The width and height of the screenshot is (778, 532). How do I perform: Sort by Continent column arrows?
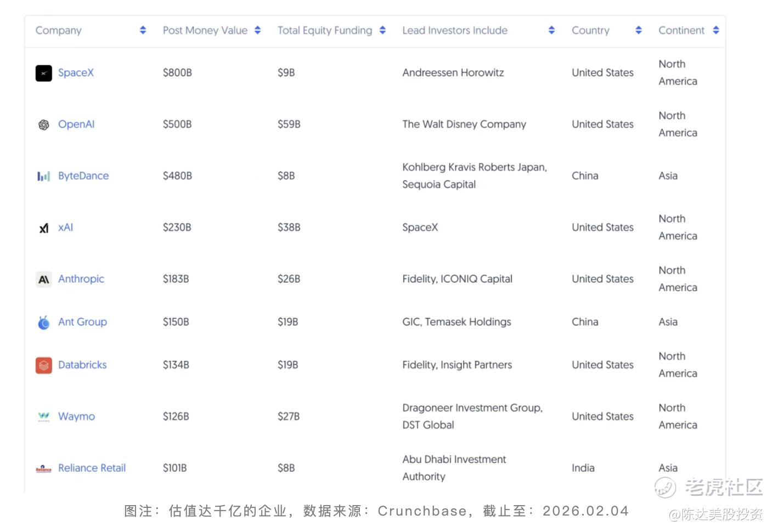[716, 30]
